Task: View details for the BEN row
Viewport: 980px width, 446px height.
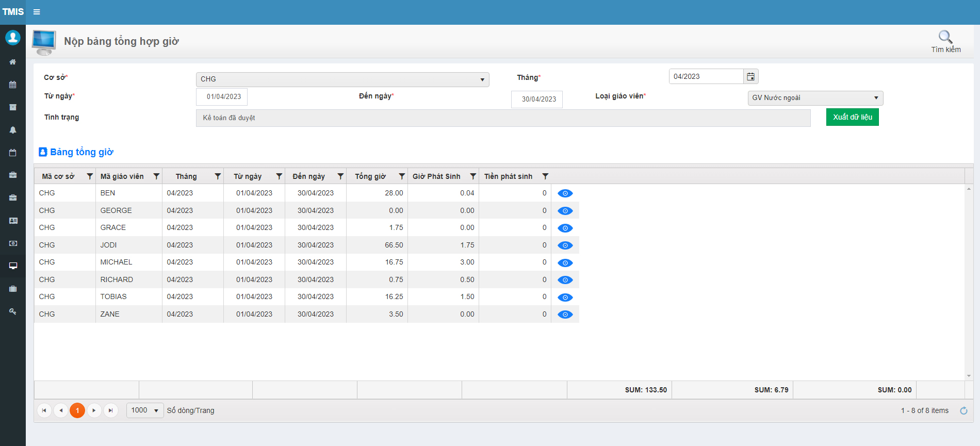Action: pyautogui.click(x=565, y=193)
